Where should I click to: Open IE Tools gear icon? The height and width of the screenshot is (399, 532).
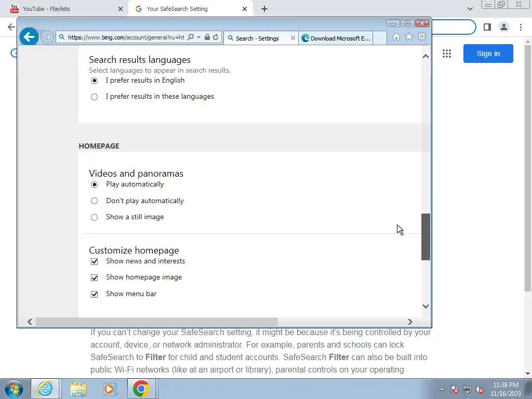[x=422, y=37]
